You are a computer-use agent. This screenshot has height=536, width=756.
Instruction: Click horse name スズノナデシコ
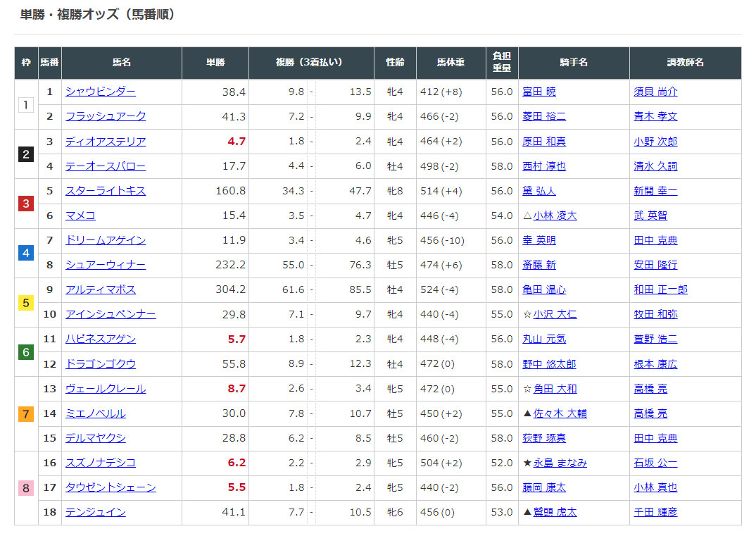[x=101, y=463]
